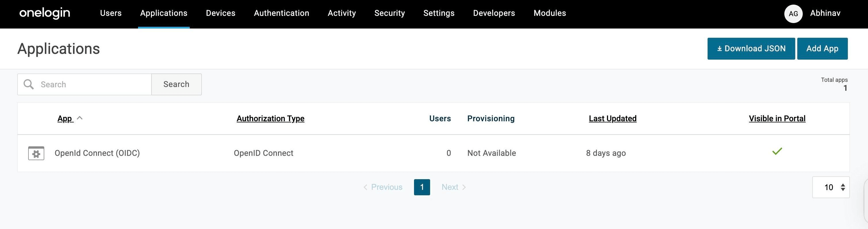Image resolution: width=868 pixels, height=229 pixels.
Task: Open the Settings menu
Action: click(x=439, y=13)
